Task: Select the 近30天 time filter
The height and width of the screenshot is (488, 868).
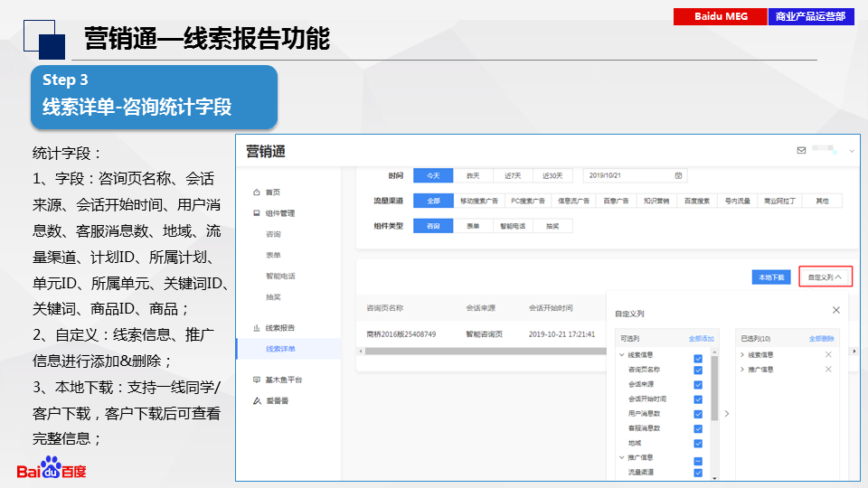Action: 552,175
